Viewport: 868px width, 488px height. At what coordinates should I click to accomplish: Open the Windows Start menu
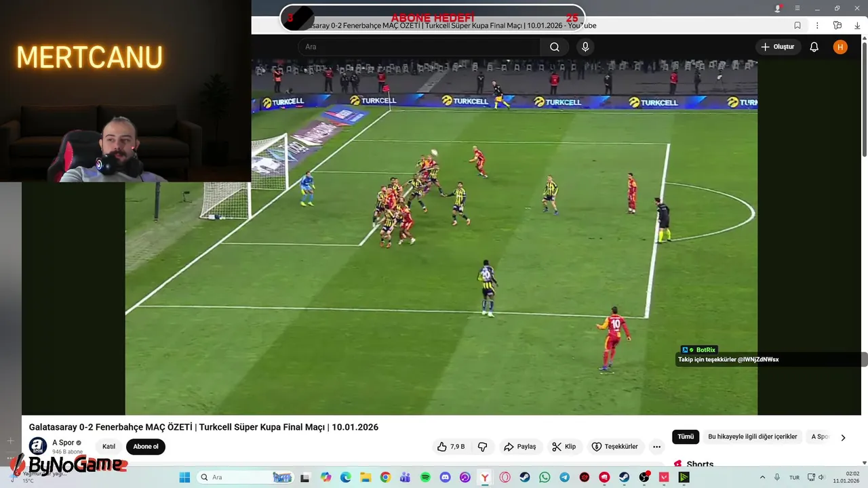click(184, 477)
